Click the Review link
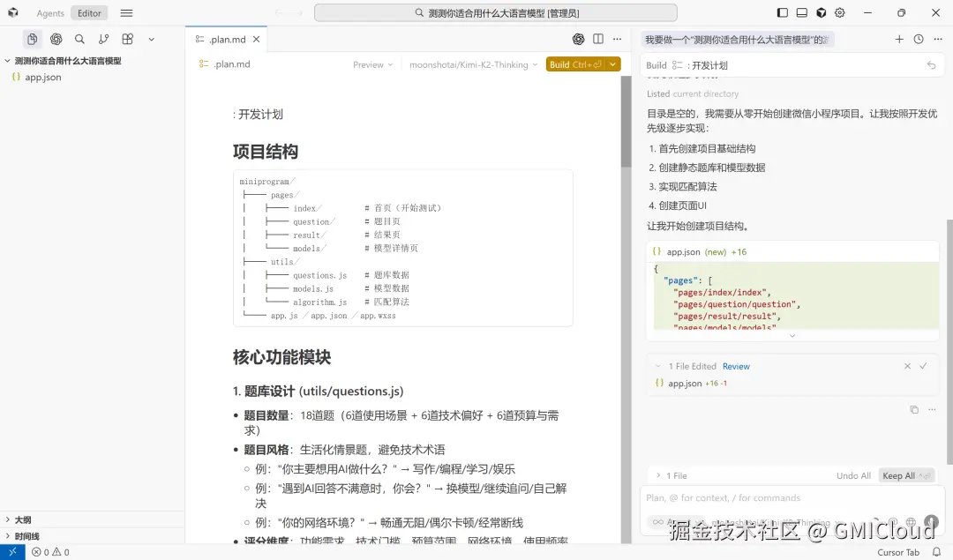The height and width of the screenshot is (560, 953). pos(736,366)
